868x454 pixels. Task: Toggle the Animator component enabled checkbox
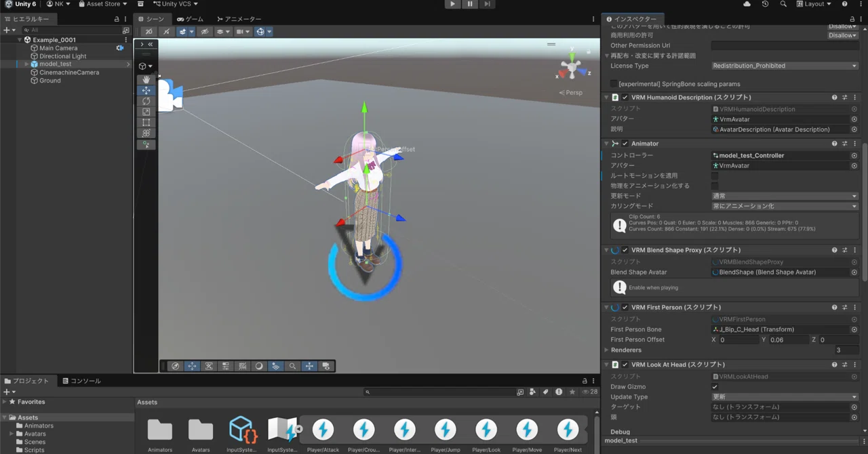click(x=625, y=144)
